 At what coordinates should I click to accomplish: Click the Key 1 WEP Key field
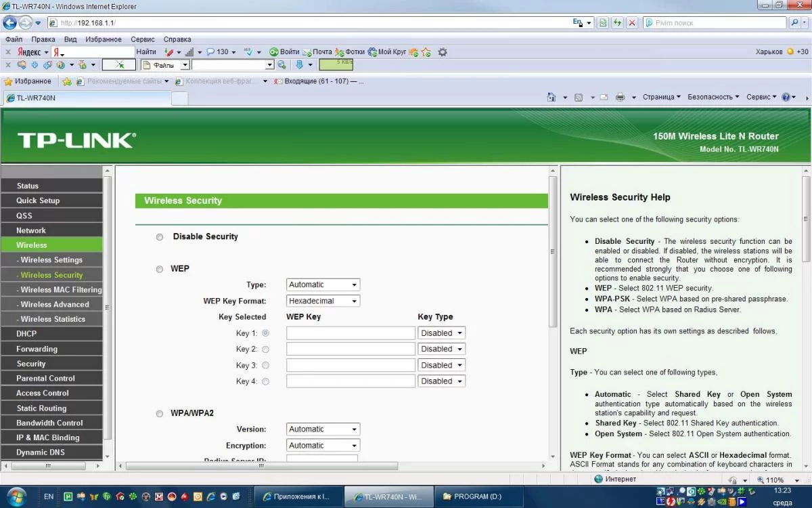[351, 333]
